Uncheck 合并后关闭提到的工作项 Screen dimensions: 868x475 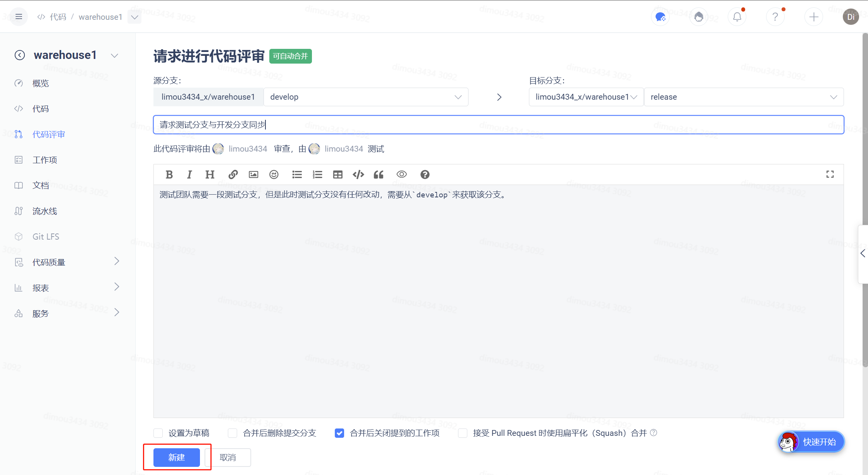[339, 433]
